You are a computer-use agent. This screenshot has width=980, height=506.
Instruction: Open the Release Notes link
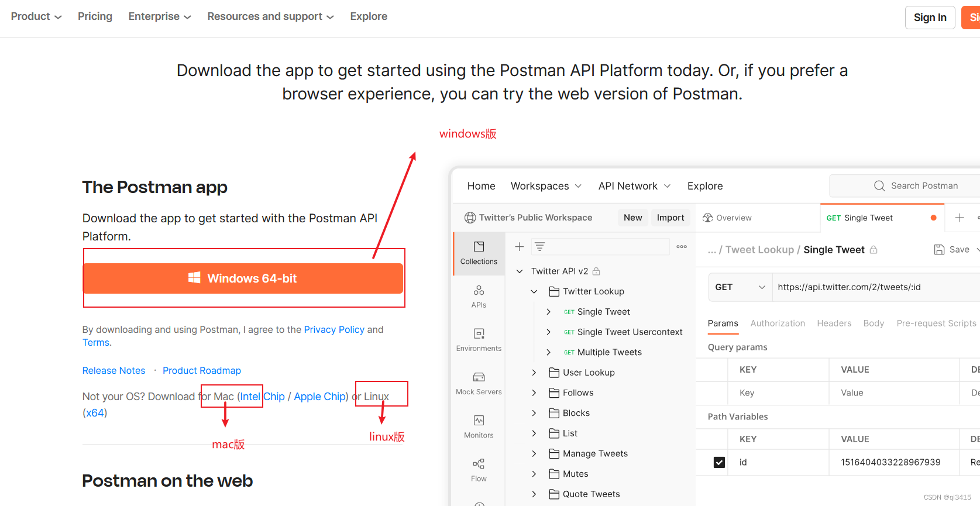coord(114,371)
